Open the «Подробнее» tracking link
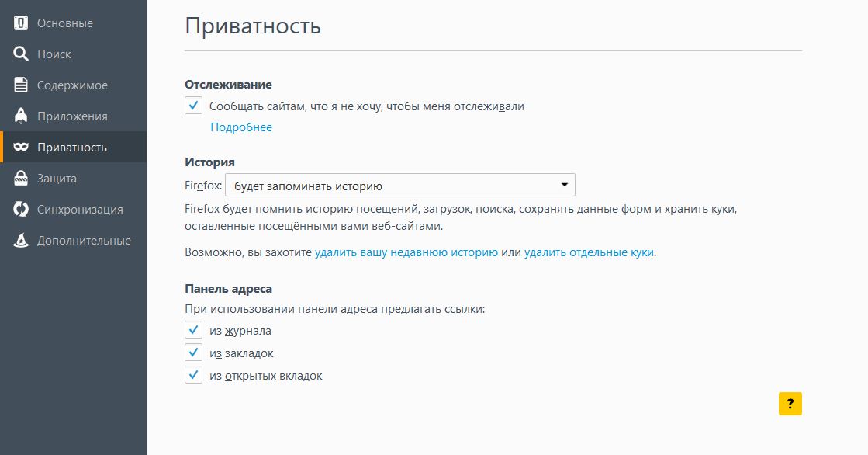Screen dimensions: 868x455 (241, 127)
